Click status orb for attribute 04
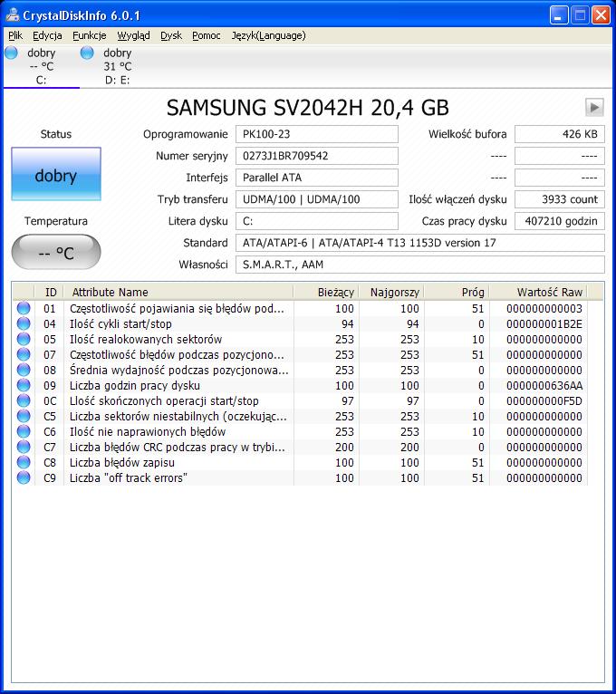This screenshot has height=694, width=616. coord(24,323)
